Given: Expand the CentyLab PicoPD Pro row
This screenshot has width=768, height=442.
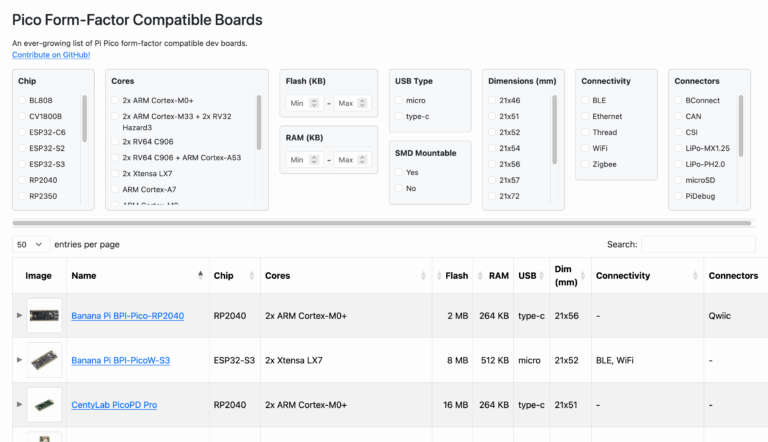Looking at the screenshot, I should pos(20,404).
